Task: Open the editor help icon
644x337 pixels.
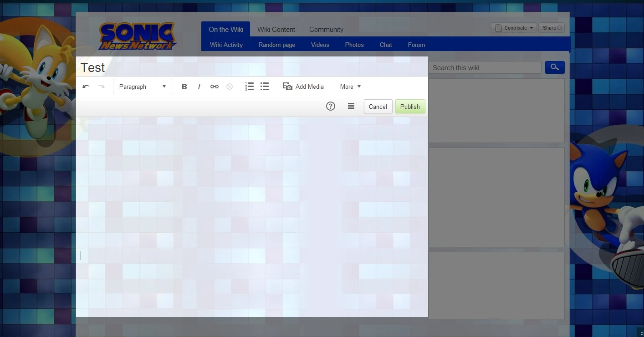Action: (331, 106)
